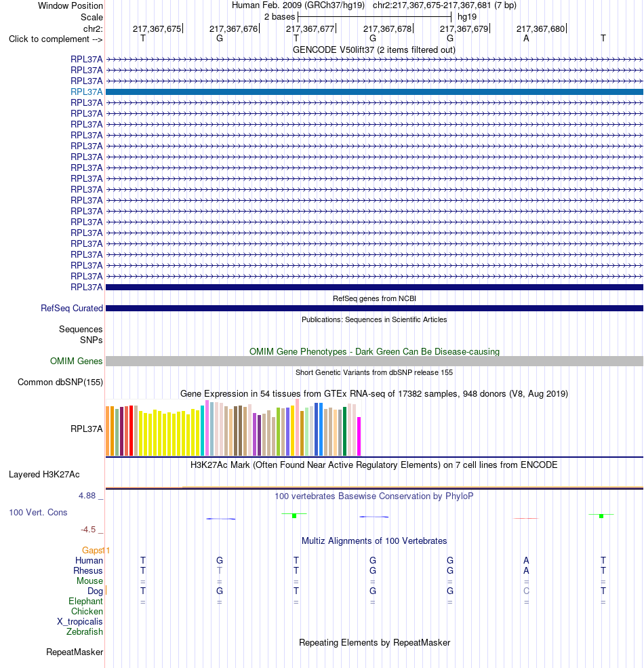Open 'Short Genetic Variants from dbSNP release 155' title
This screenshot has height=668, width=644.
coord(374,372)
